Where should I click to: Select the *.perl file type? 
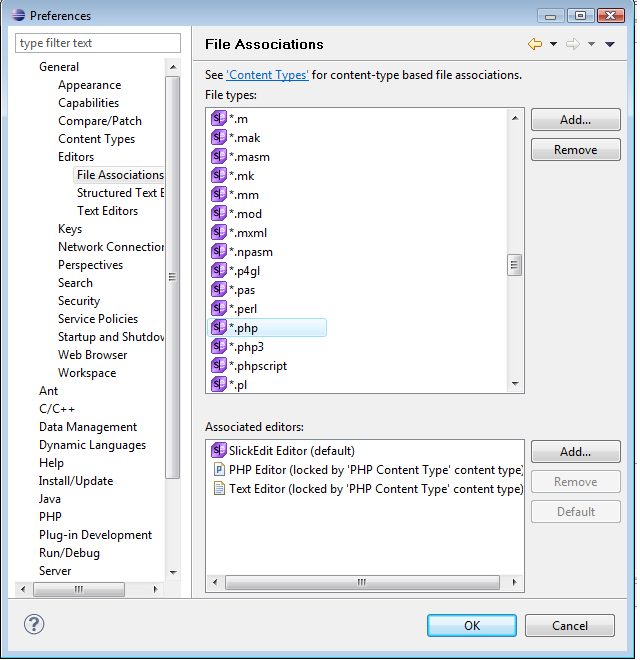pyautogui.click(x=243, y=309)
